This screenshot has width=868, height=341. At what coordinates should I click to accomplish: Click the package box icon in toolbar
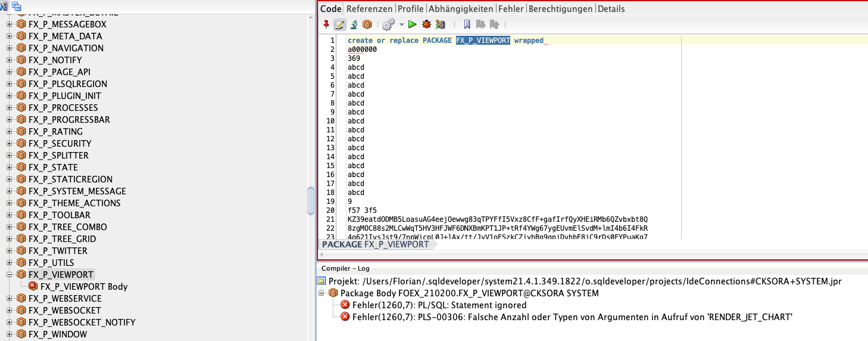tap(367, 24)
